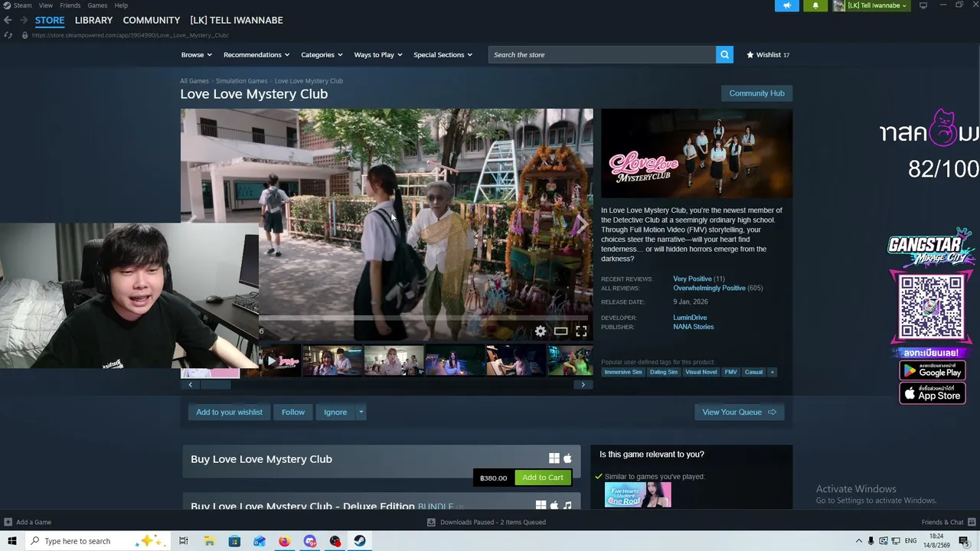Click the Add a Game plus icon

click(8, 522)
